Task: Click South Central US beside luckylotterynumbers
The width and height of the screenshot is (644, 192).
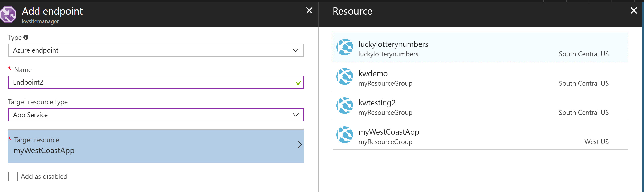Action: [x=584, y=54]
